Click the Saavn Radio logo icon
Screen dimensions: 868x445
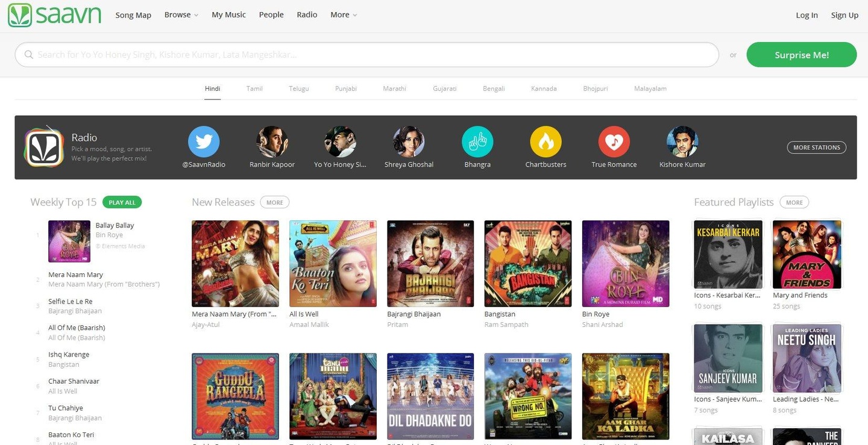44,147
